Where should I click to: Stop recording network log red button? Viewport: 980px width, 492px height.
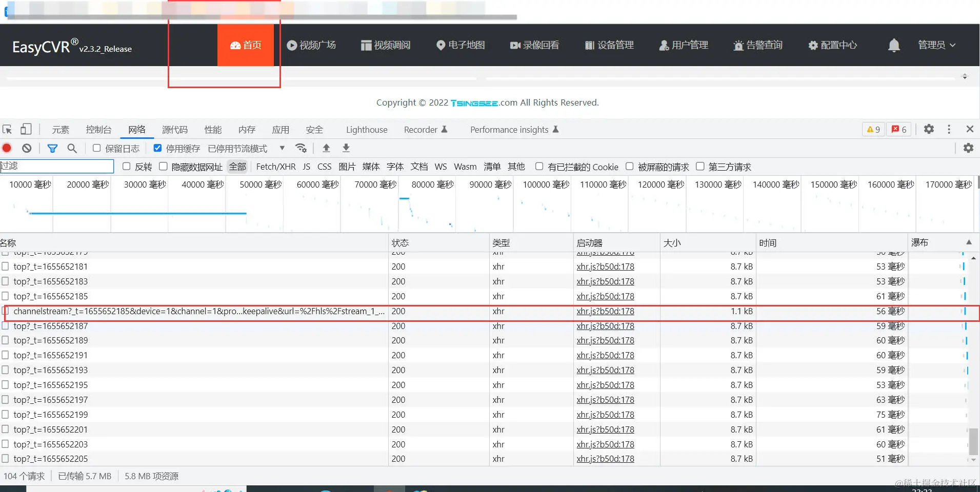point(7,148)
